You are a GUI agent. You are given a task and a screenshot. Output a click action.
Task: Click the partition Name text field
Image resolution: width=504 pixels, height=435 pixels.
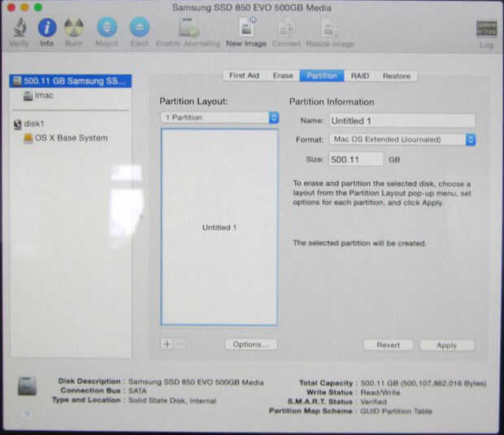click(x=402, y=121)
